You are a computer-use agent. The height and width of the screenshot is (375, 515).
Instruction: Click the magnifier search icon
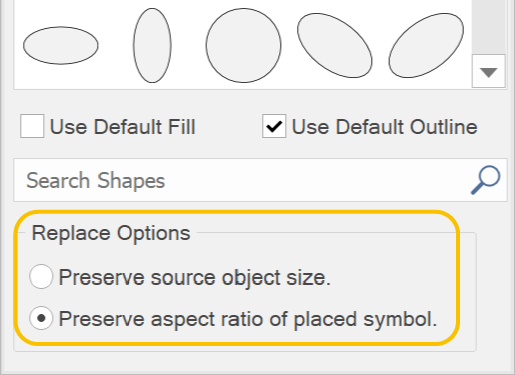click(485, 180)
